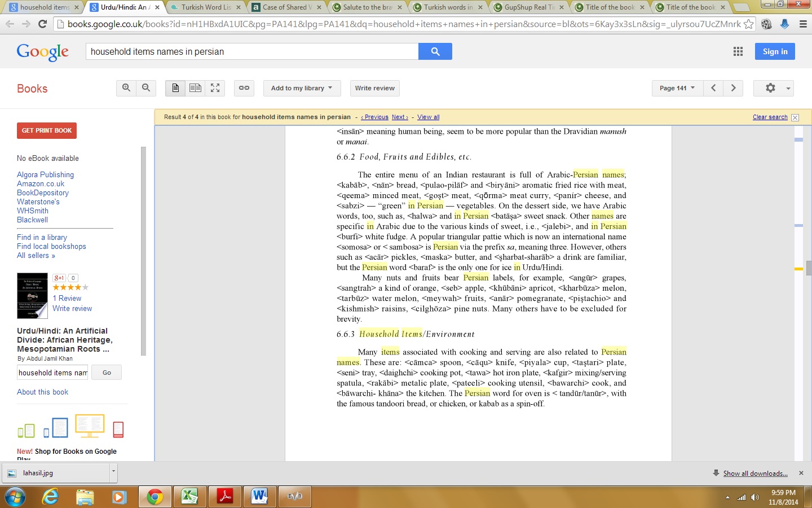This screenshot has height=508, width=812.
Task: Open Excel from the taskbar
Action: 189,497
